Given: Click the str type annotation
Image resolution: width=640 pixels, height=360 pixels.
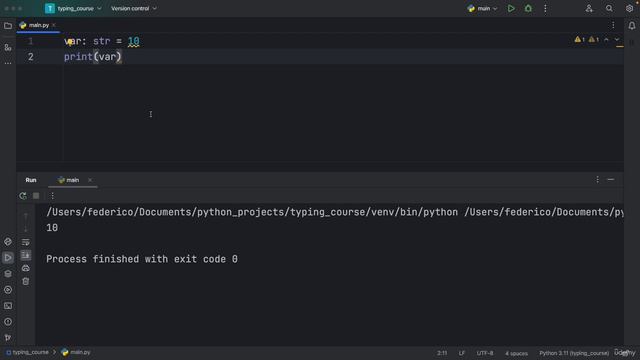Looking at the screenshot, I should (102, 41).
